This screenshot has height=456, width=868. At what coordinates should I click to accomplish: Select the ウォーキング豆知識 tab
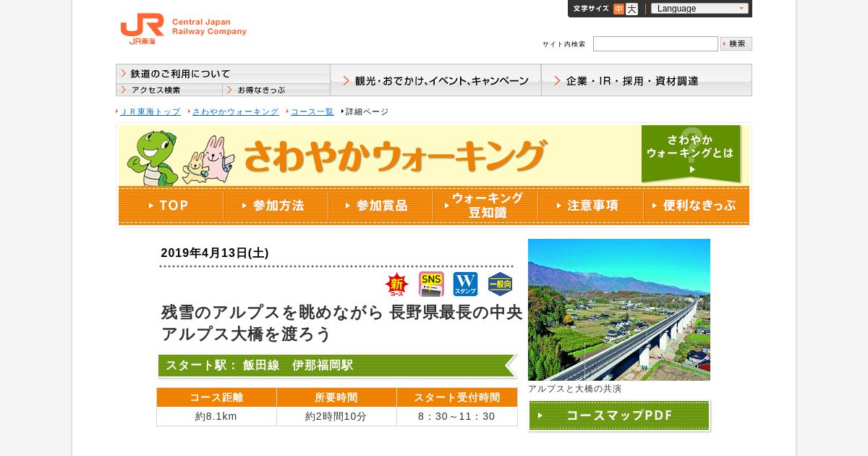(485, 206)
